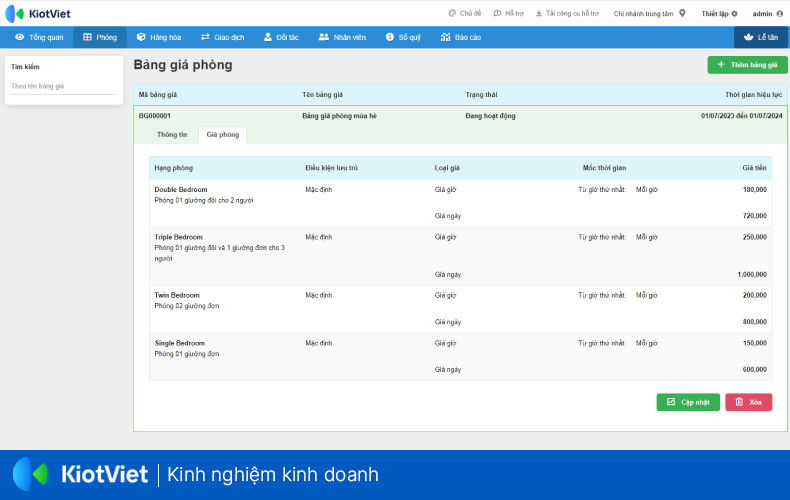The image size is (790, 500).
Task: Click the bell icon in Lễ tân button
Action: coord(749,37)
